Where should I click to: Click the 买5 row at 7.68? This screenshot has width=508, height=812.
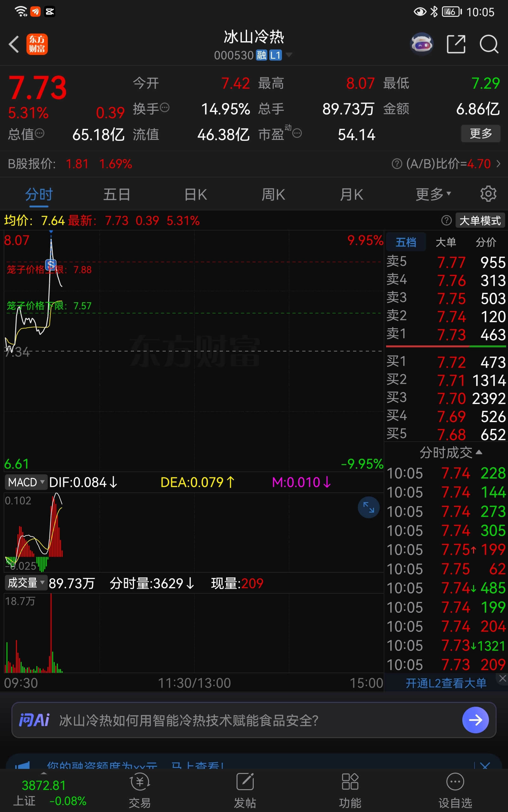[x=446, y=435]
